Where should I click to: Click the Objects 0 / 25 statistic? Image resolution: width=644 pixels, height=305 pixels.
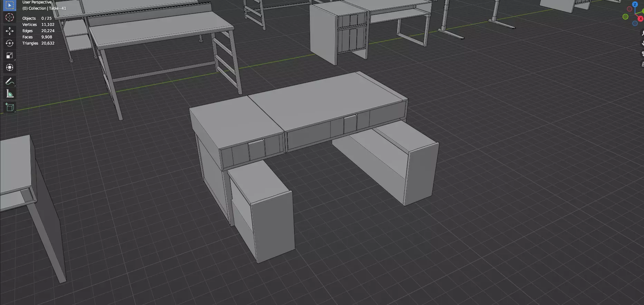click(x=37, y=18)
